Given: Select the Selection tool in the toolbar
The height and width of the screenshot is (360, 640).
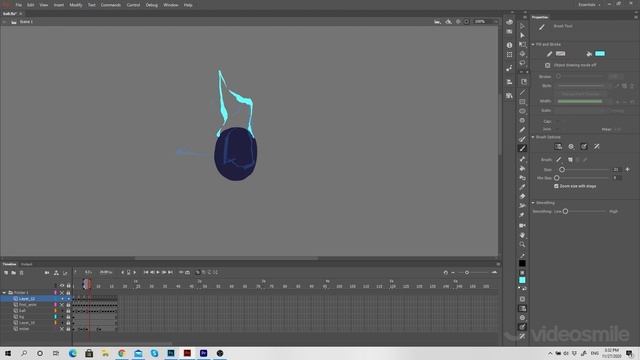Looking at the screenshot, I should (522, 26).
